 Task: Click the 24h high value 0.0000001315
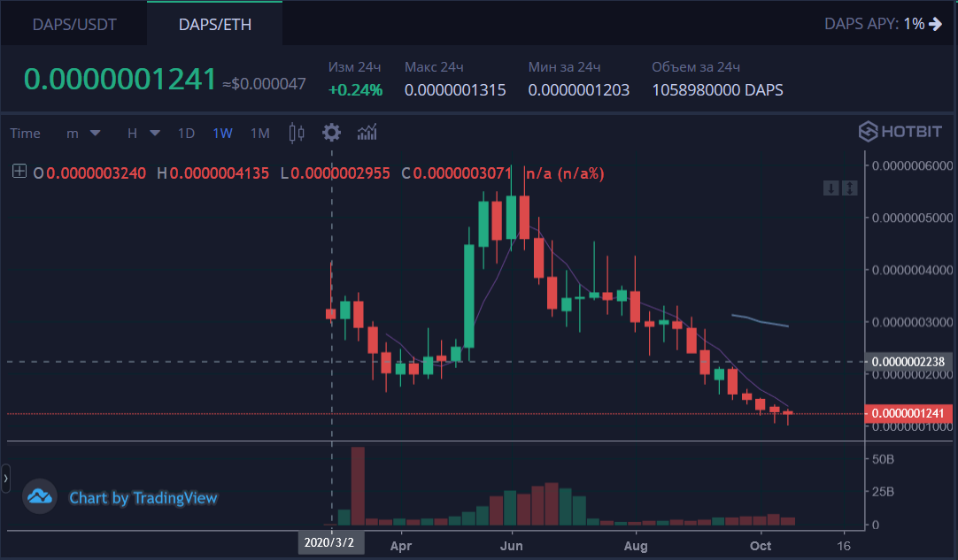[x=455, y=90]
